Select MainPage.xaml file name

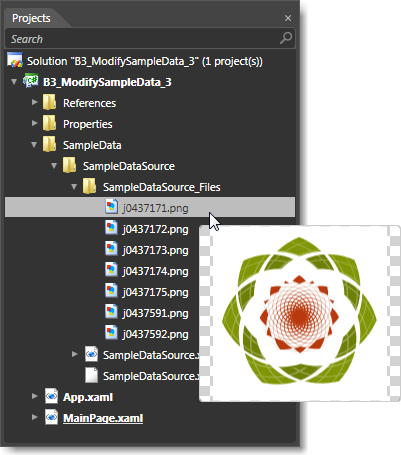pos(103,418)
